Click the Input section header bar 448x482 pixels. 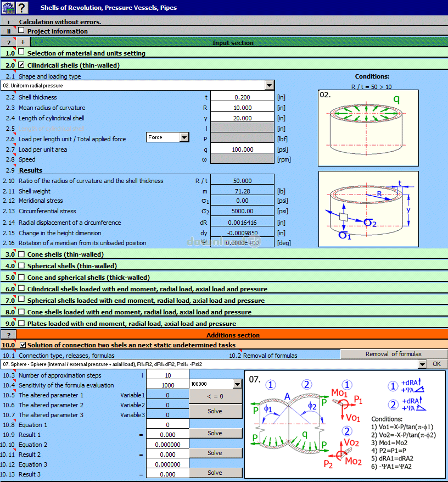point(239,42)
